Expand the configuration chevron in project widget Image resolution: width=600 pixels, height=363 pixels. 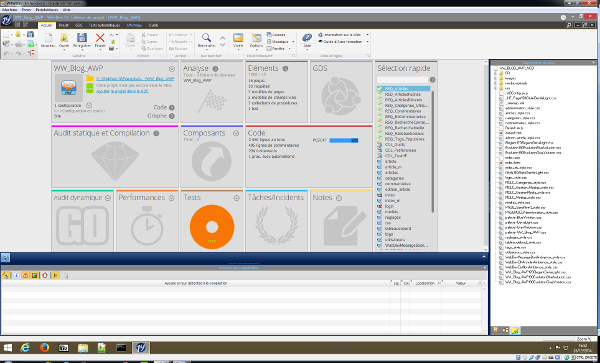click(x=89, y=105)
